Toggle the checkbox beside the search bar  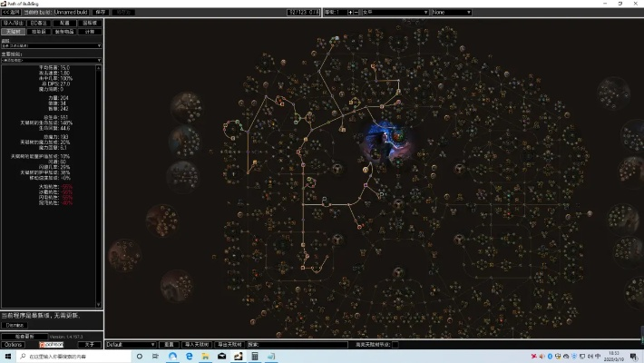(x=395, y=345)
